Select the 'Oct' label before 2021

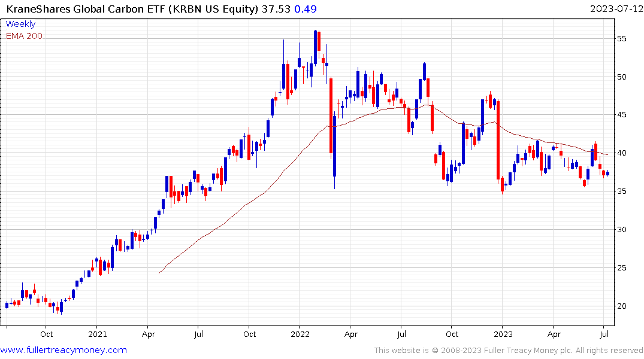click(x=46, y=334)
